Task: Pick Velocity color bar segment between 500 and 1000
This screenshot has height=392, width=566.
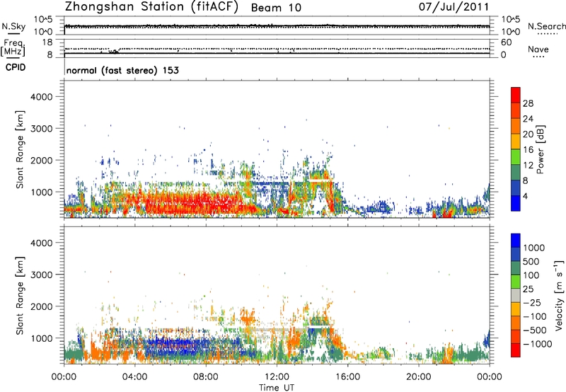Action: (516, 254)
